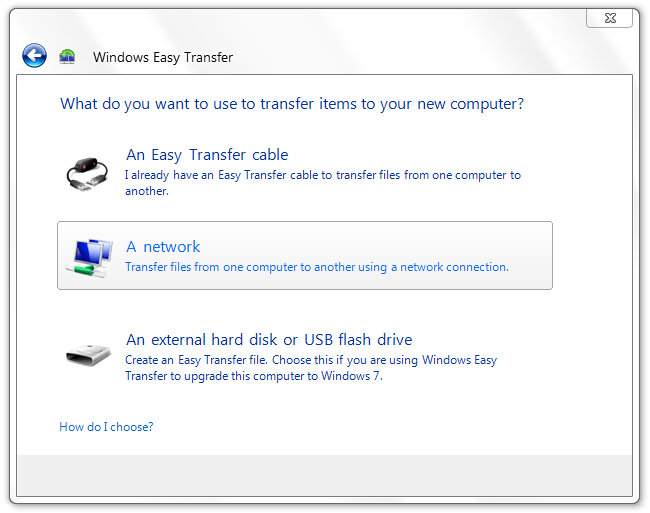Pick the "A network" transfer option title
This screenshot has width=650, height=513.
[x=163, y=247]
